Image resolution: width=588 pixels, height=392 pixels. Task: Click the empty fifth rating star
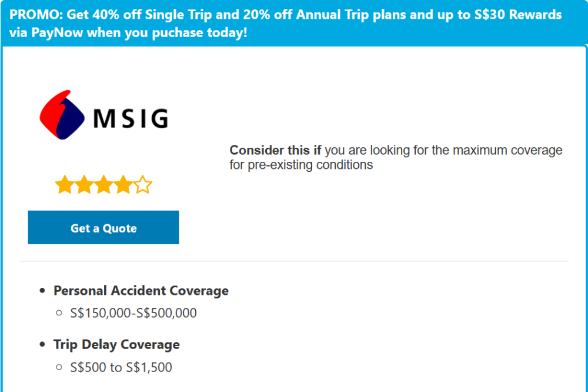(143, 185)
